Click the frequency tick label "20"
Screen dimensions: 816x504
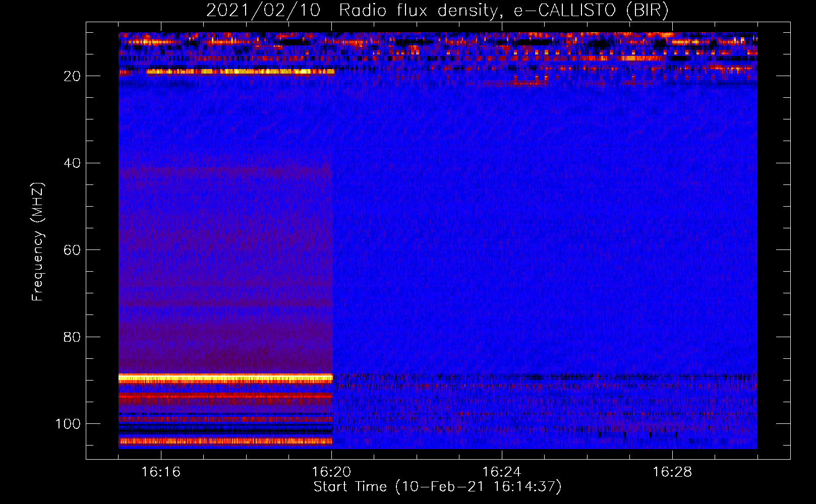pos(72,76)
